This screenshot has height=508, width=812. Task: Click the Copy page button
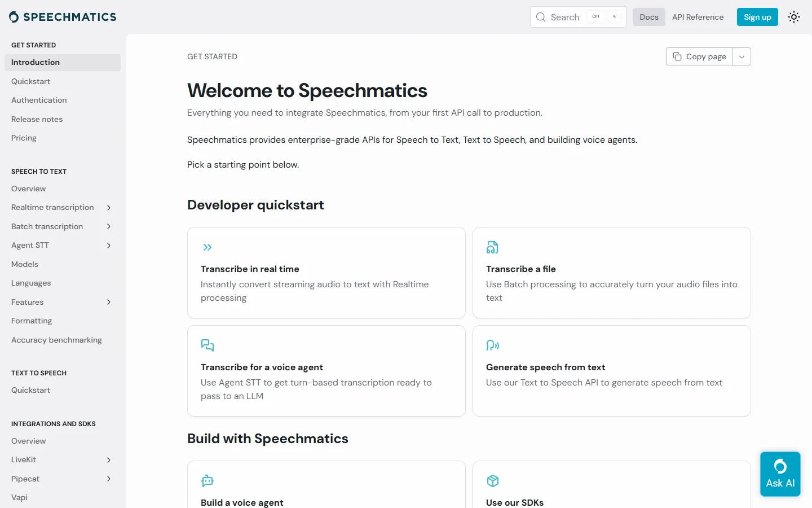tap(699, 56)
